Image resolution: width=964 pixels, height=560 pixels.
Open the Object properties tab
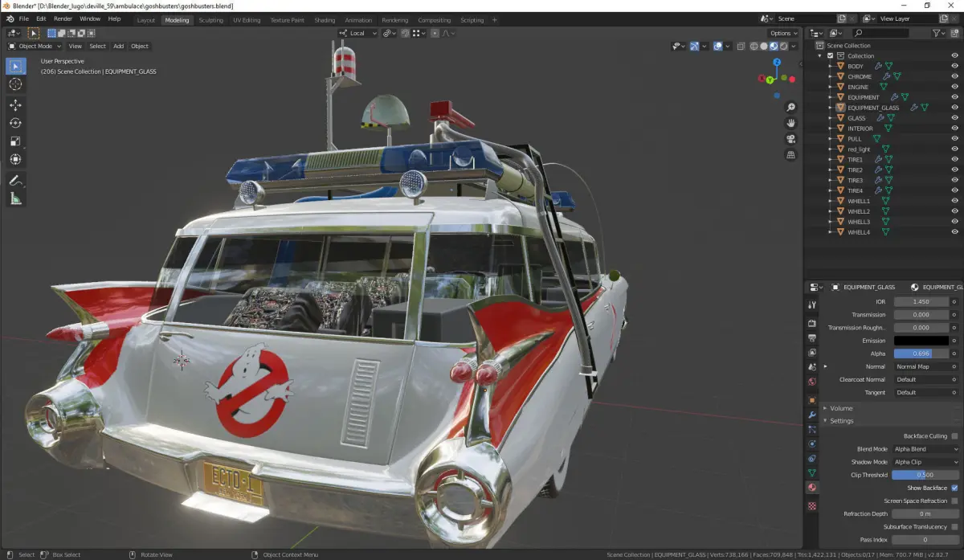click(812, 400)
